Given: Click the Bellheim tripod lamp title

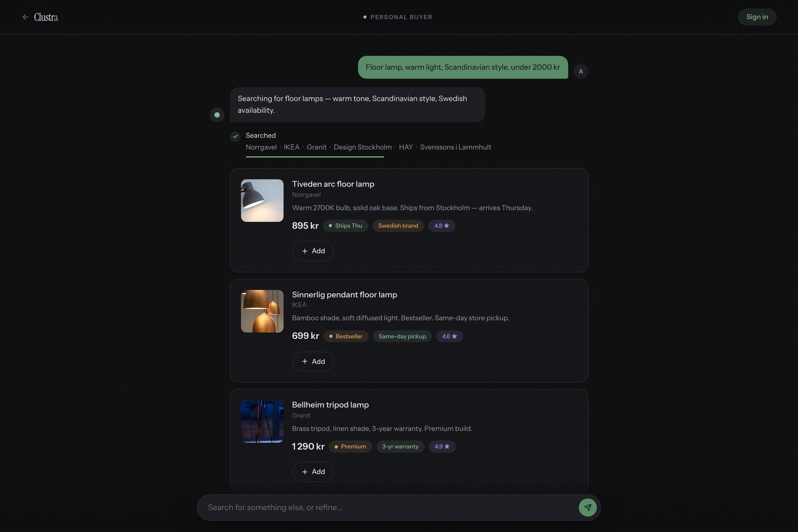Looking at the screenshot, I should coord(330,405).
